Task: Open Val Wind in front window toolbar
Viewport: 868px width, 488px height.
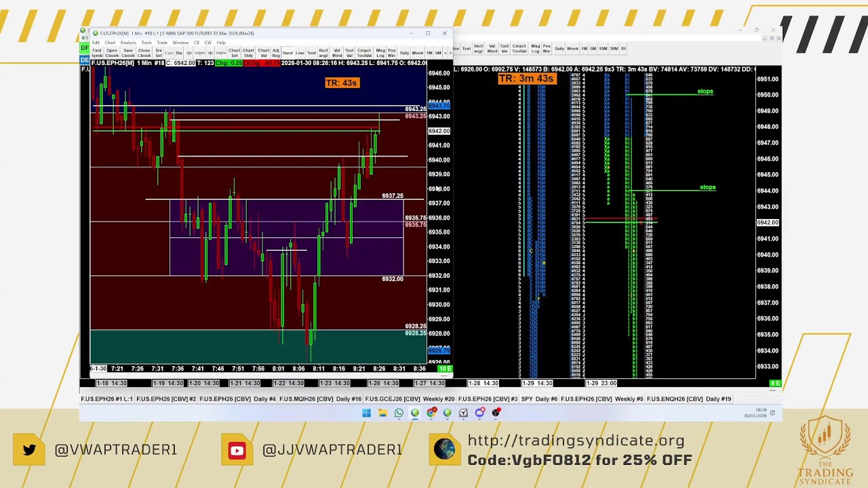Action: (x=337, y=52)
